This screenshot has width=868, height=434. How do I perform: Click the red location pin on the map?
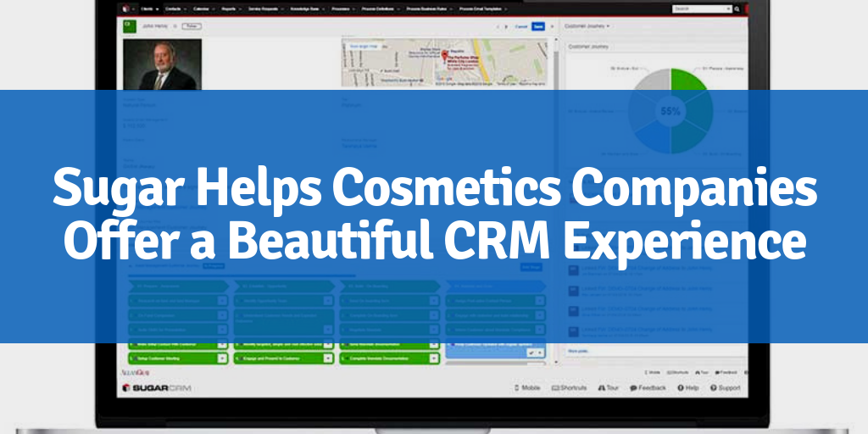pos(444,55)
